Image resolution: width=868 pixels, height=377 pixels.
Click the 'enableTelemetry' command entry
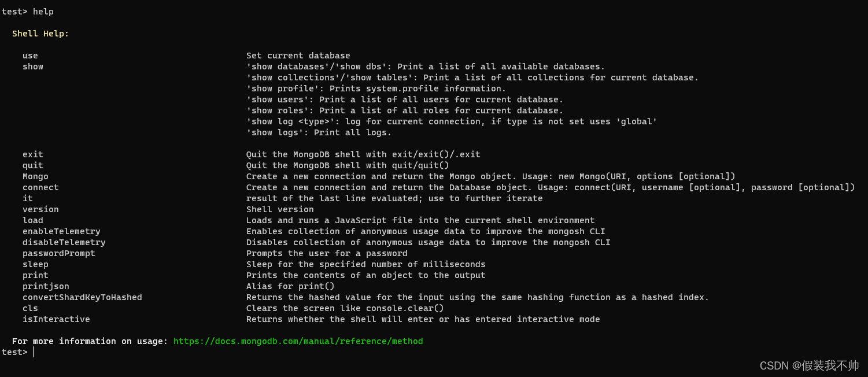pos(61,231)
